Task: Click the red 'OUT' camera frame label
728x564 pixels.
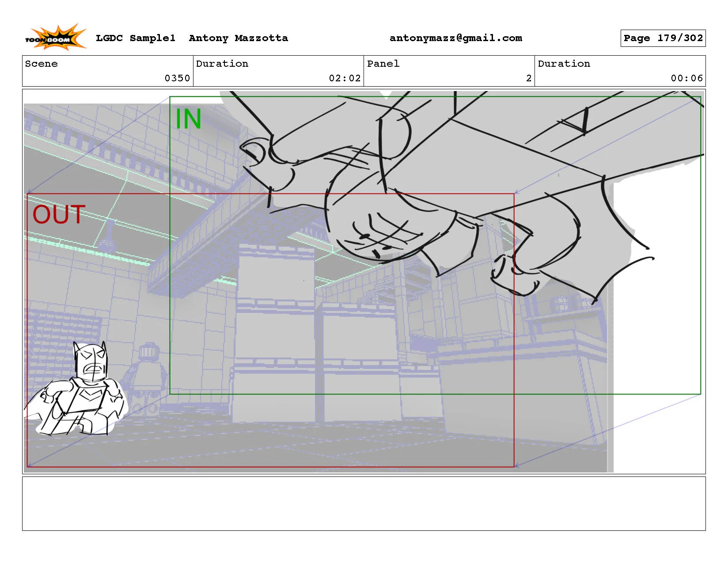Action: point(59,215)
